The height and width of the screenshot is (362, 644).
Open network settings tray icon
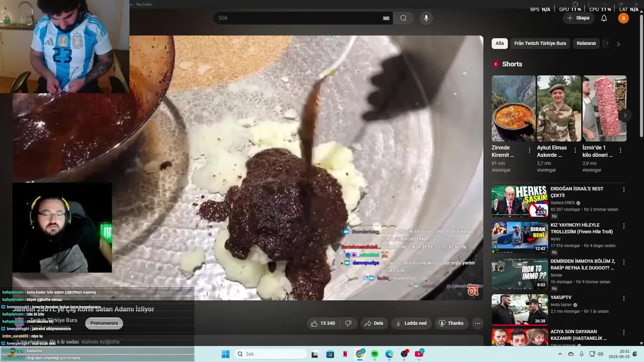point(592,354)
